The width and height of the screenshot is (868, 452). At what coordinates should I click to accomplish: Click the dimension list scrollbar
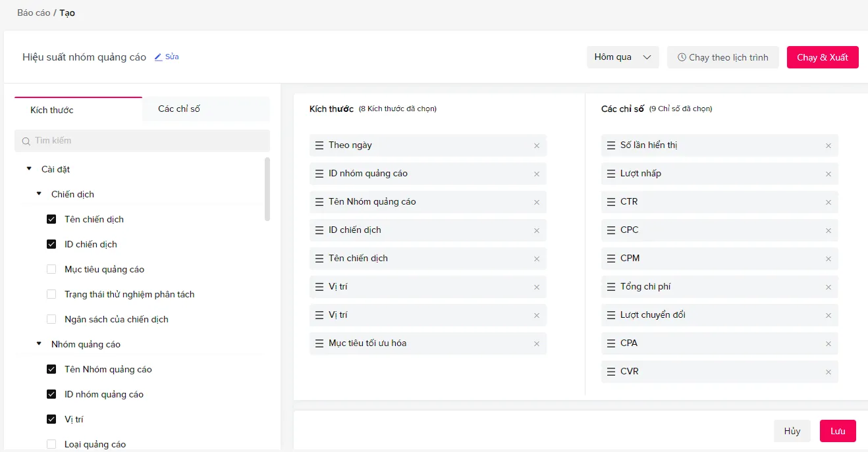(267, 189)
